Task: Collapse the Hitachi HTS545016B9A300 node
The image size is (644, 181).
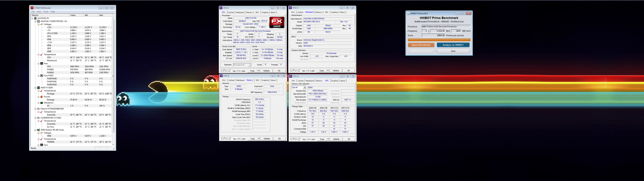Action: click(x=35, y=109)
